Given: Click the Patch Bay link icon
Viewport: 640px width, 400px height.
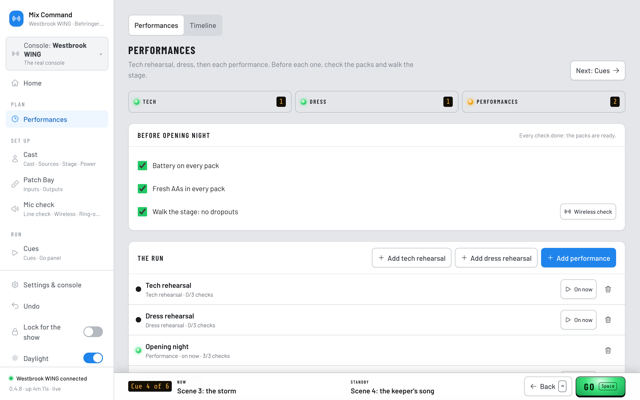Looking at the screenshot, I should point(15,184).
